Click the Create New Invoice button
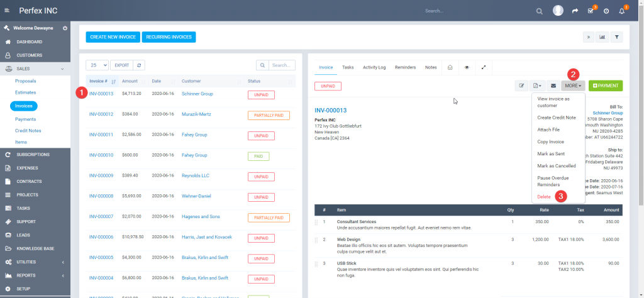This screenshot has height=298, width=644. 113,37
